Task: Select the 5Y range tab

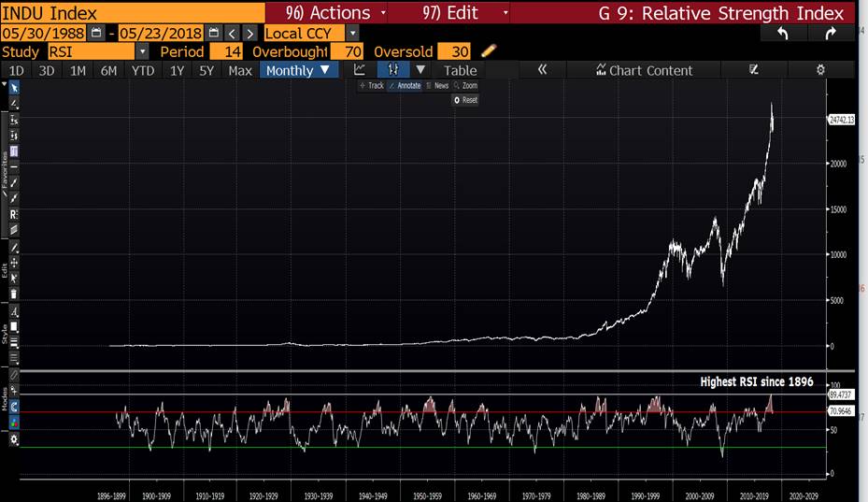Action: [x=206, y=70]
